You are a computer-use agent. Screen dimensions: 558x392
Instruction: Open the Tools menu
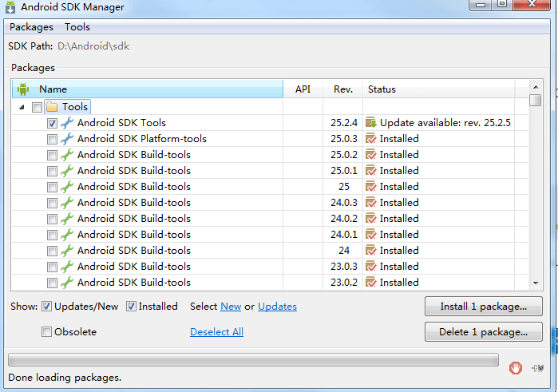[x=77, y=27]
